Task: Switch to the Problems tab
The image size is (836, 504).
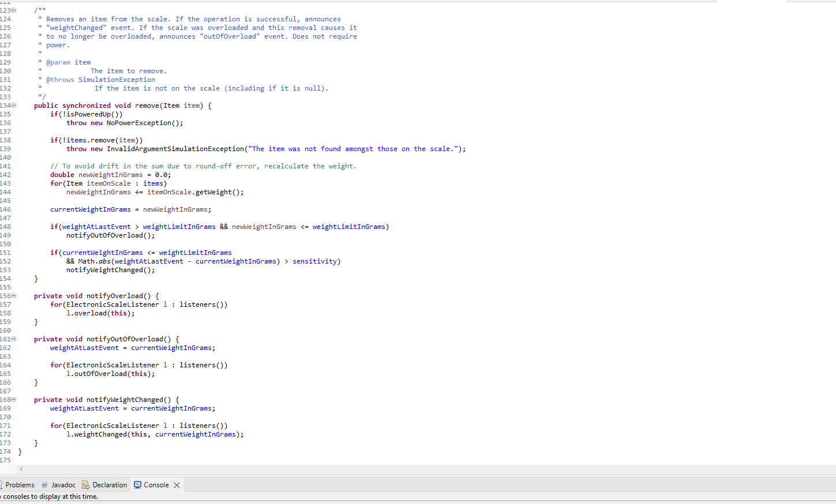Action: tap(19, 484)
